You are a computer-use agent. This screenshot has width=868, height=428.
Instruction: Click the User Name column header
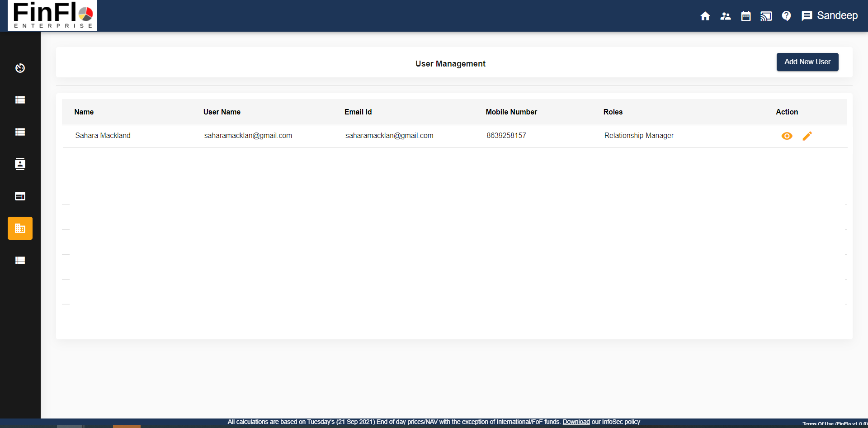(222, 112)
